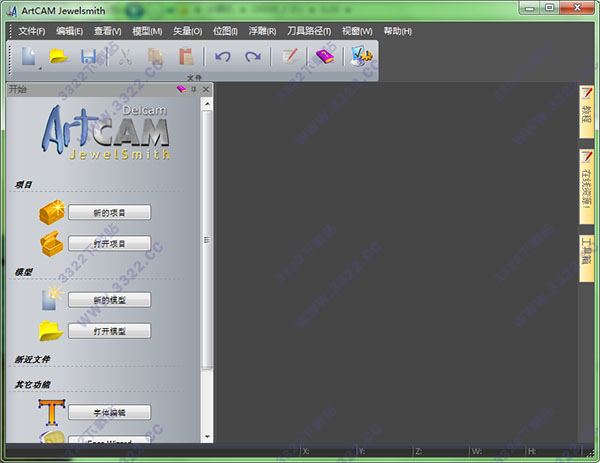
Task: Open the 查看(V) menu
Action: click(x=108, y=31)
